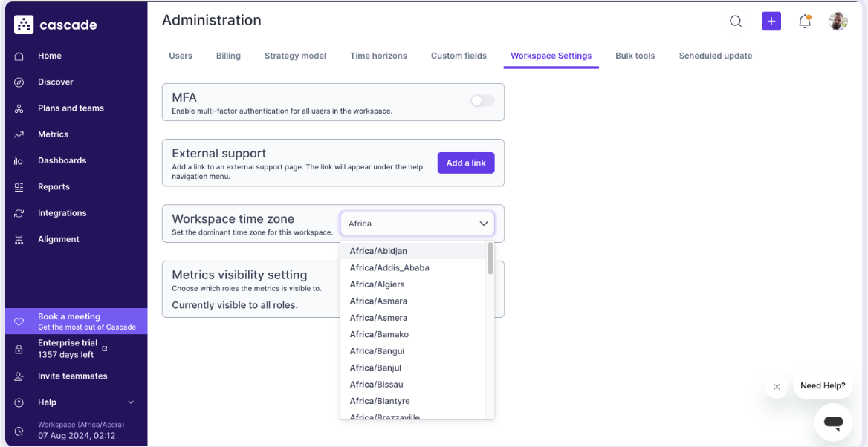Click the time zone search input field
Image resolution: width=868 pixels, height=447 pixels.
click(x=409, y=223)
